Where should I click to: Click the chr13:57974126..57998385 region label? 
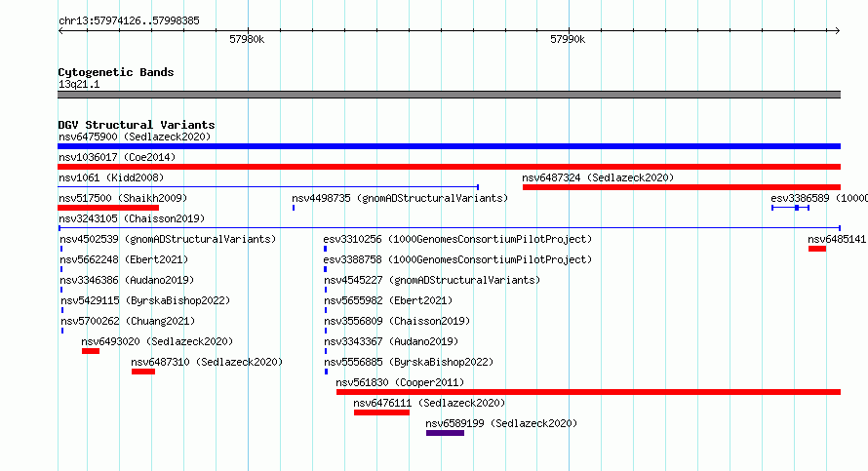pyautogui.click(x=129, y=21)
